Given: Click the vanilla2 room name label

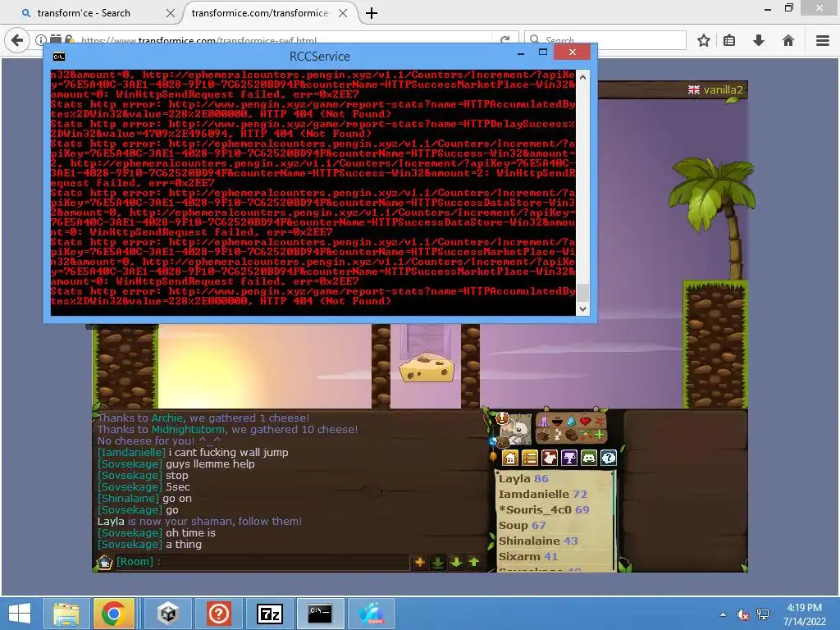Looking at the screenshot, I should click(723, 90).
